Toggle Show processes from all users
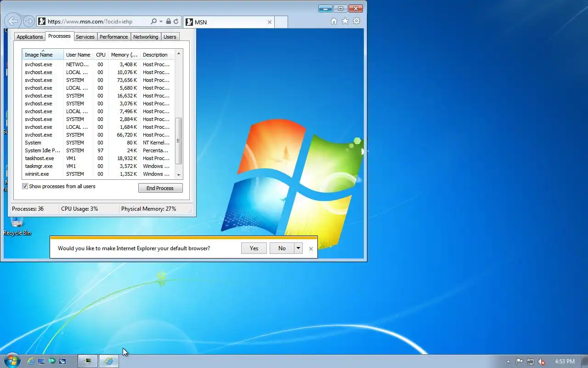 click(25, 186)
